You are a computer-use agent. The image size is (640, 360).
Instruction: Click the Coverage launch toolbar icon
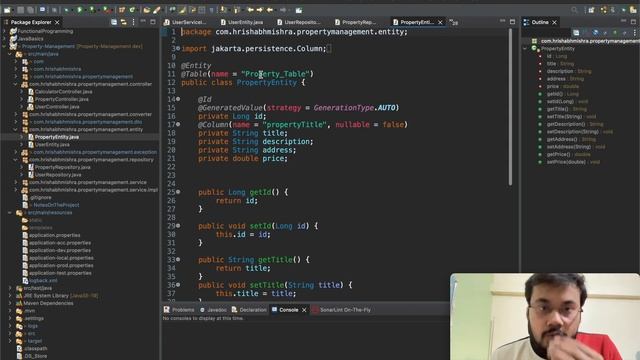[92, 10]
